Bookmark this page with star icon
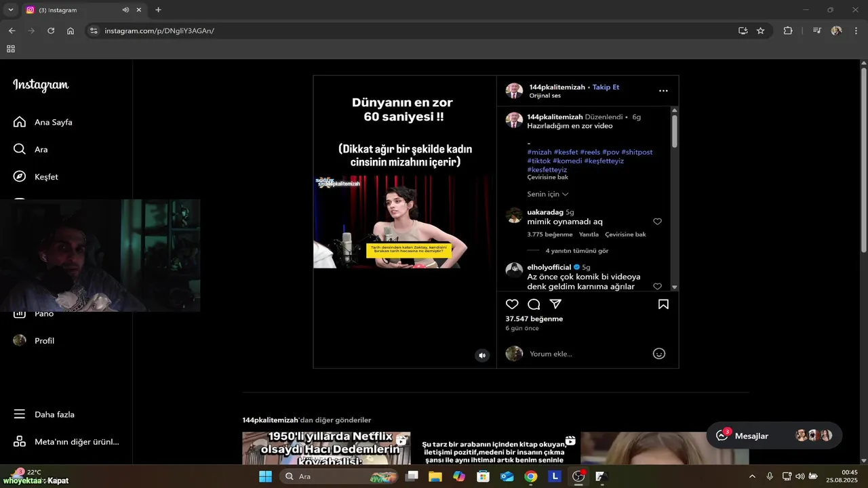The image size is (868, 488). [761, 30]
